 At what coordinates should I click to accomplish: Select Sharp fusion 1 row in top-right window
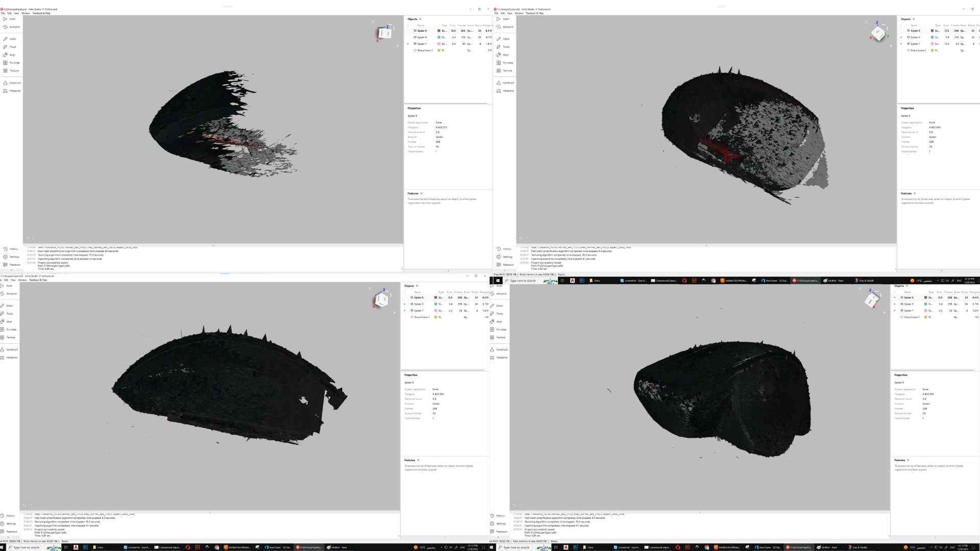[x=939, y=51]
